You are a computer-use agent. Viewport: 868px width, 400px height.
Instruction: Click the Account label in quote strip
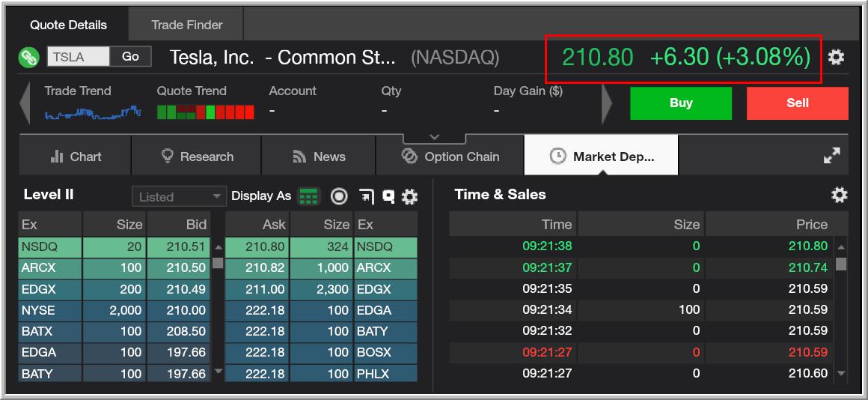pos(293,91)
